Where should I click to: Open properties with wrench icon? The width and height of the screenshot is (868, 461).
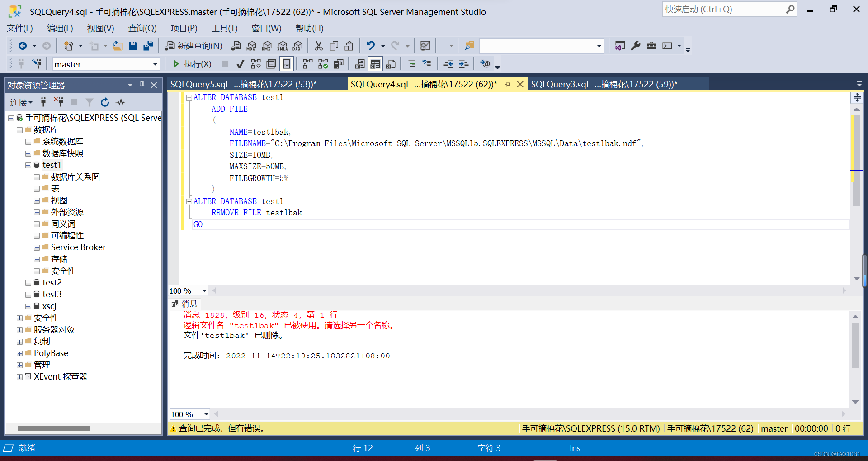(636, 46)
